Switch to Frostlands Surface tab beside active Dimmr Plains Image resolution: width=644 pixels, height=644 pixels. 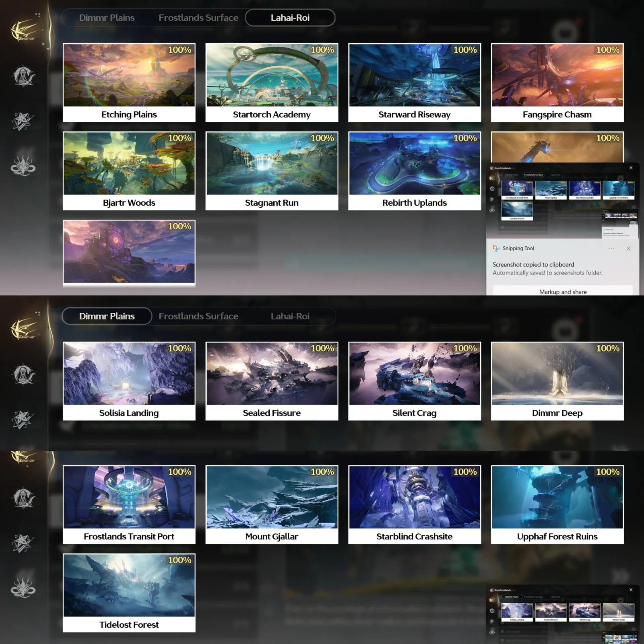(x=198, y=316)
